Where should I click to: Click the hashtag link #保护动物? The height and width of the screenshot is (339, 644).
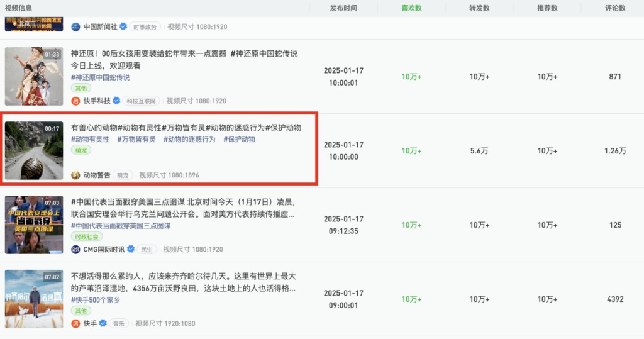239,139
